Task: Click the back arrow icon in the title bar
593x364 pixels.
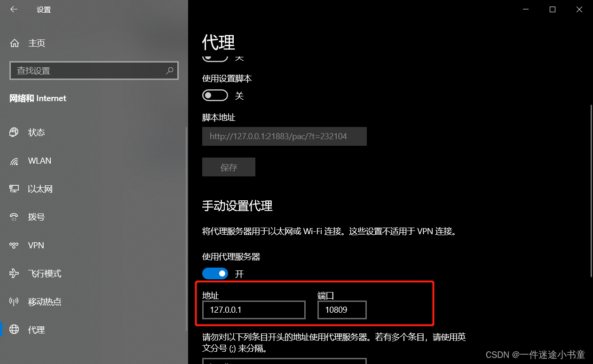Action: [x=14, y=9]
